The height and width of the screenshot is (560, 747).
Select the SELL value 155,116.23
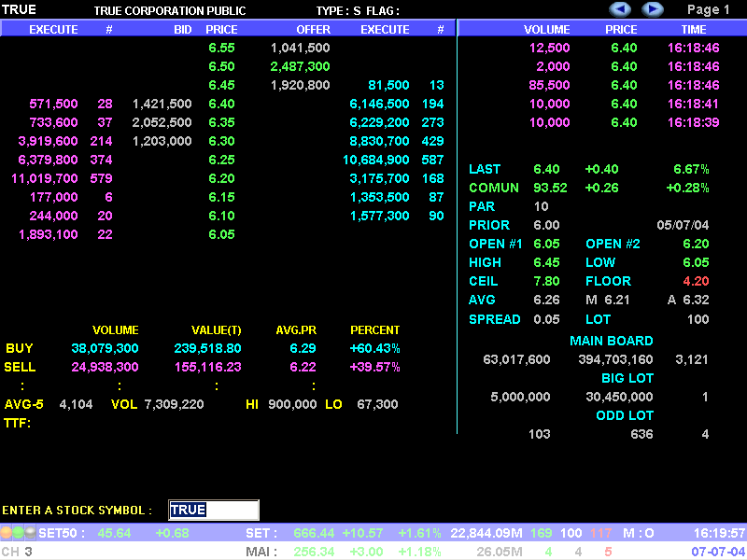coord(207,367)
